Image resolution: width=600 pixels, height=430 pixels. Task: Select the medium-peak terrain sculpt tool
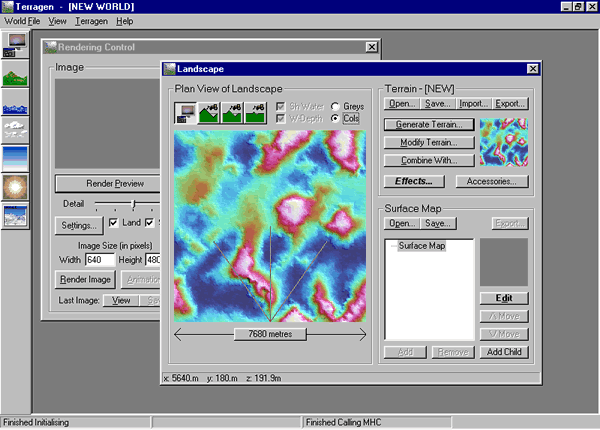click(x=232, y=112)
